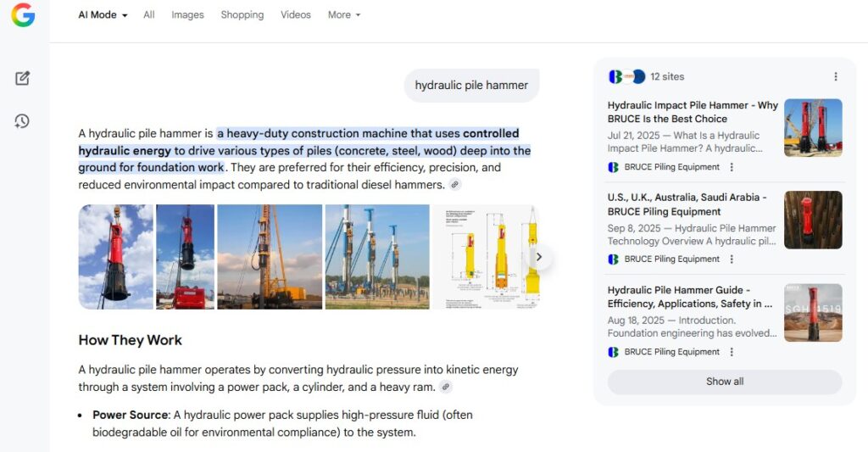The height and width of the screenshot is (452, 868).
Task: Switch to the Images tab
Action: (187, 15)
